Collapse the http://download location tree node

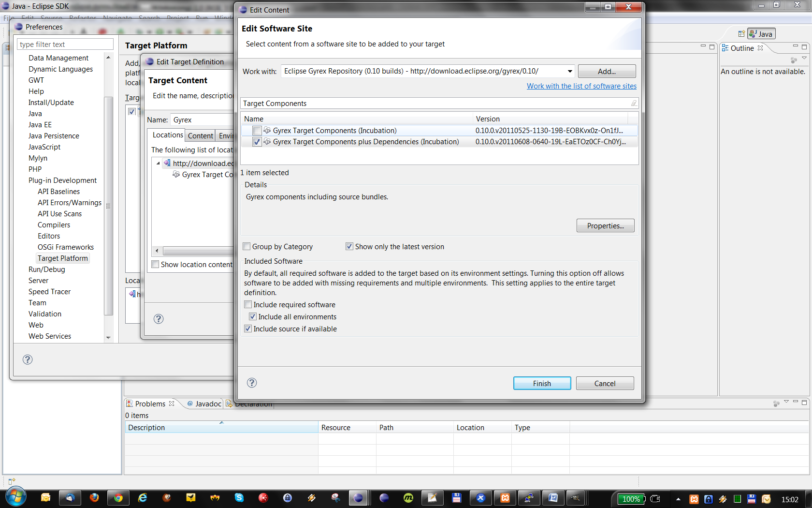(158, 163)
